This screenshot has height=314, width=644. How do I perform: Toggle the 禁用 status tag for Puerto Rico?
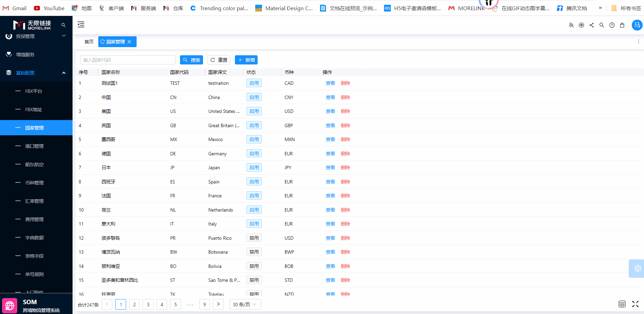coord(254,238)
